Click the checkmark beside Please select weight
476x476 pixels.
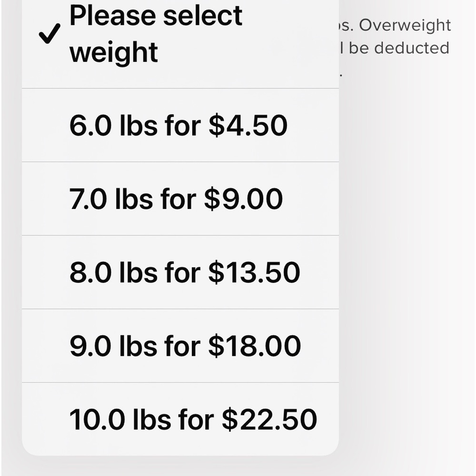click(x=50, y=34)
